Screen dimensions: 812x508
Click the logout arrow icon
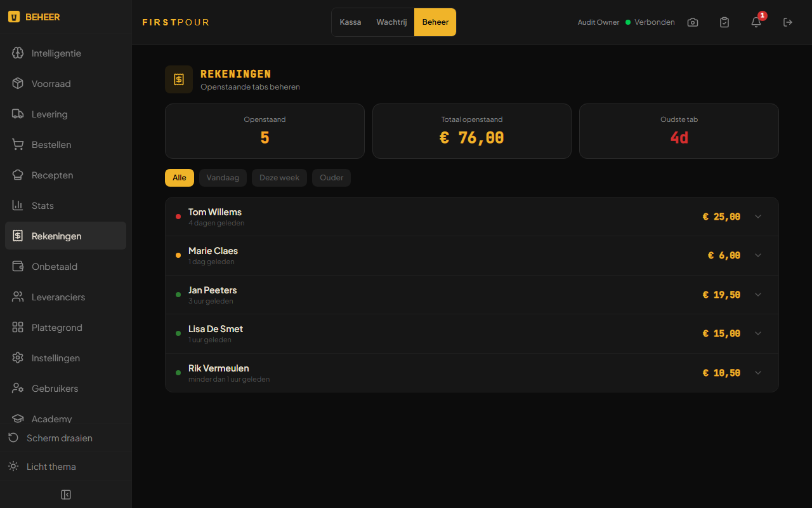(x=788, y=22)
